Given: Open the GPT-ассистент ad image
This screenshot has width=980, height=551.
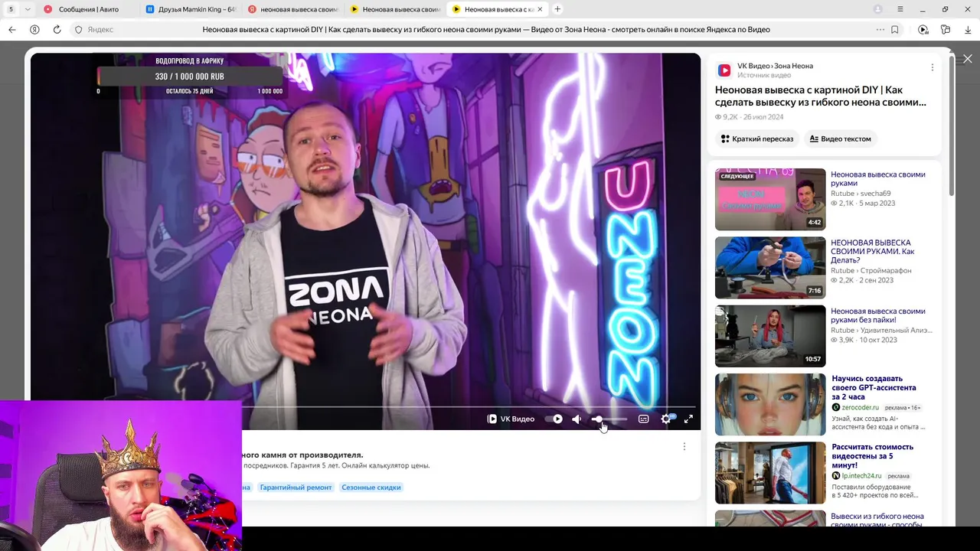Looking at the screenshot, I should pyautogui.click(x=770, y=404).
